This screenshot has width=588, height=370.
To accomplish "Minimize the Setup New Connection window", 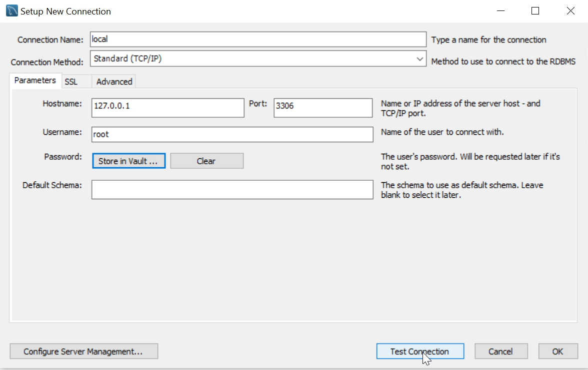I will (x=500, y=10).
